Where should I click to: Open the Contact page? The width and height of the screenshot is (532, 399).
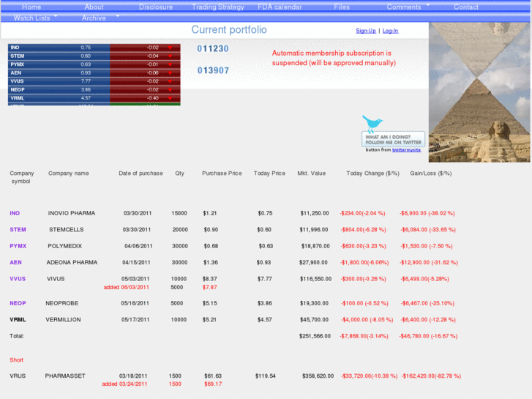click(x=466, y=7)
